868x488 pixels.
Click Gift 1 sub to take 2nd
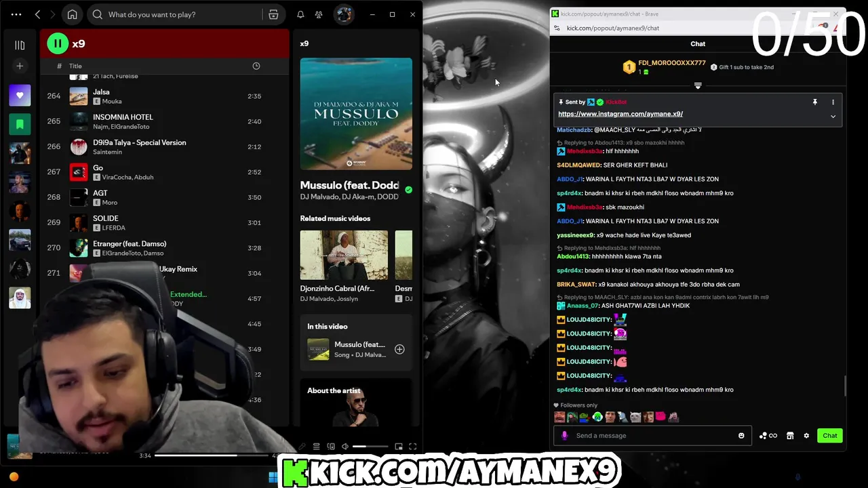[x=742, y=67]
